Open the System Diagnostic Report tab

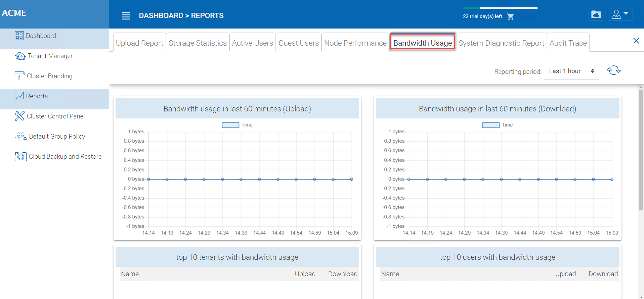click(501, 43)
